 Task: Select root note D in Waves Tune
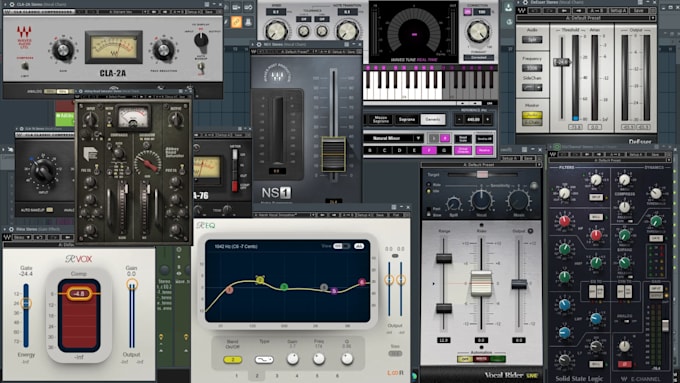(399, 151)
